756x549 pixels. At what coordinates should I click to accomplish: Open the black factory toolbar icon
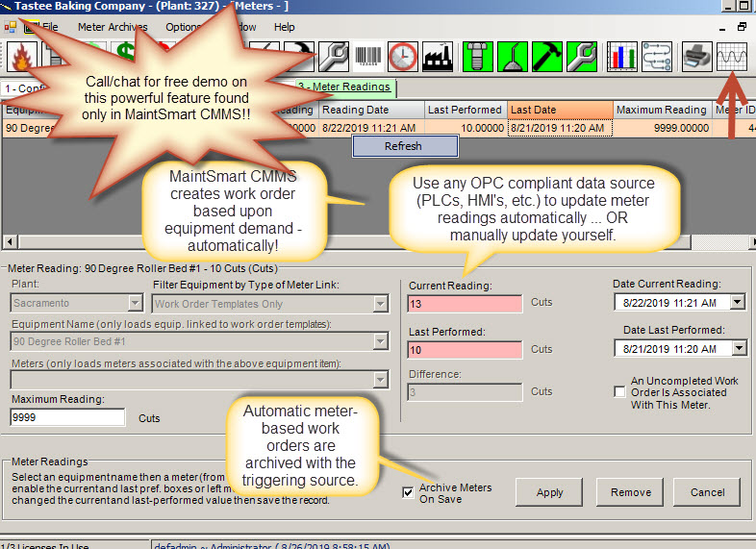tap(438, 57)
